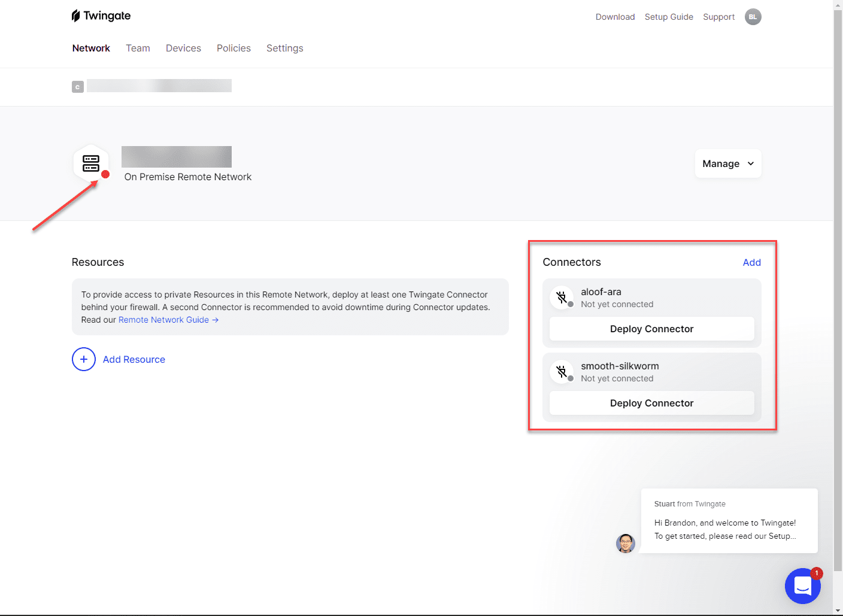Viewport: 843px width, 616px height.
Task: Switch to the Team tab
Action: coord(138,48)
